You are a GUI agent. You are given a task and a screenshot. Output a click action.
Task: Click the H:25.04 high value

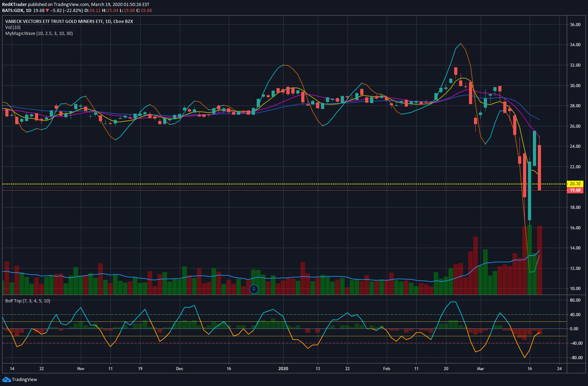pyautogui.click(x=110, y=11)
